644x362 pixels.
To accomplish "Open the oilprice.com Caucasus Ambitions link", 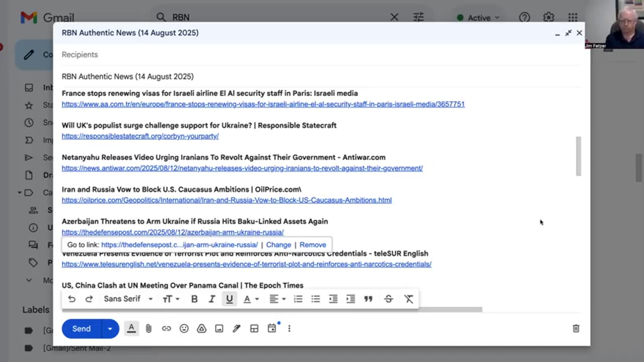I will coord(227,200).
